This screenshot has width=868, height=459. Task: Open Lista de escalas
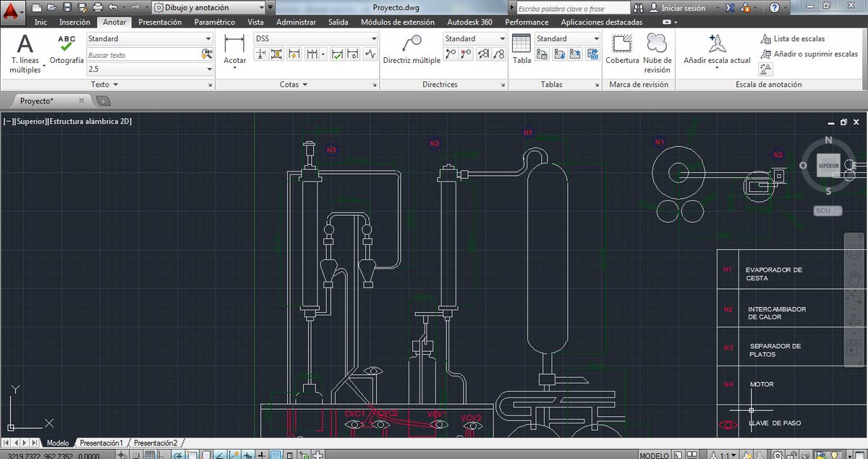[793, 38]
